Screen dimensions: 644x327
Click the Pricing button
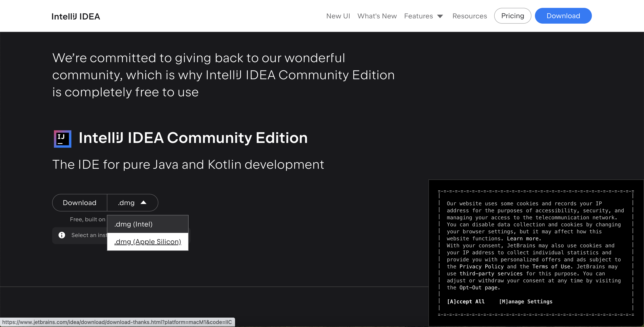tap(513, 16)
